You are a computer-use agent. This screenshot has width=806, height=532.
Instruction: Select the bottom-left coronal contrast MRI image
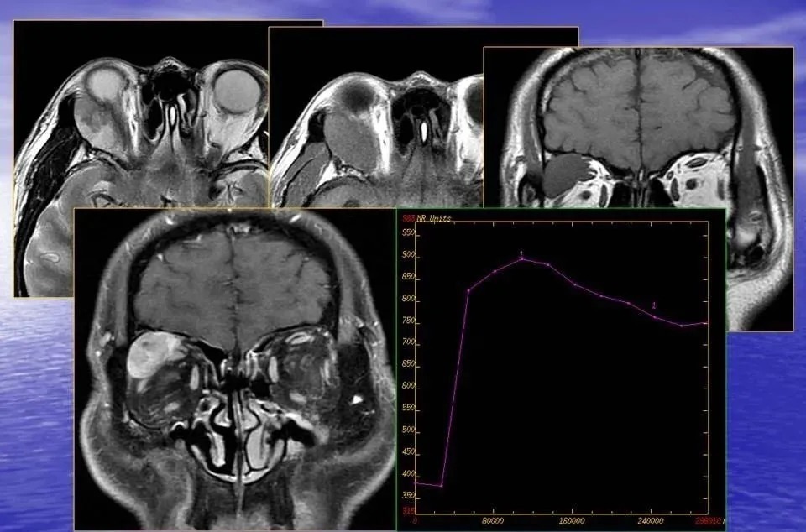pyautogui.click(x=235, y=369)
